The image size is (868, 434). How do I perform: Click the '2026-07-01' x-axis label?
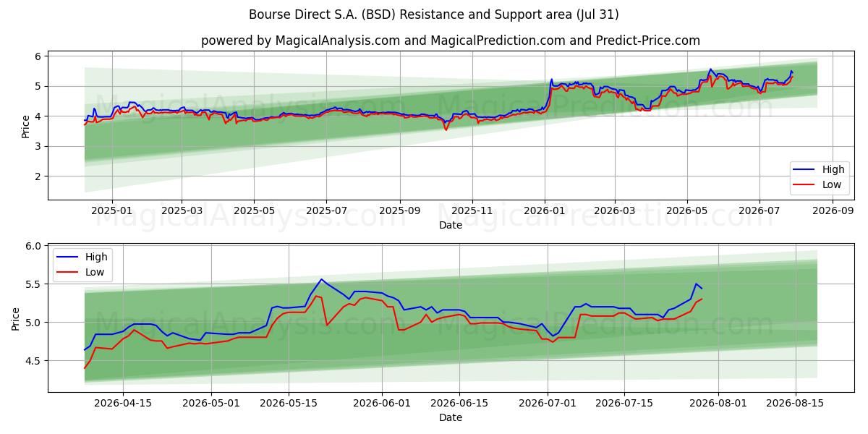coord(548,403)
